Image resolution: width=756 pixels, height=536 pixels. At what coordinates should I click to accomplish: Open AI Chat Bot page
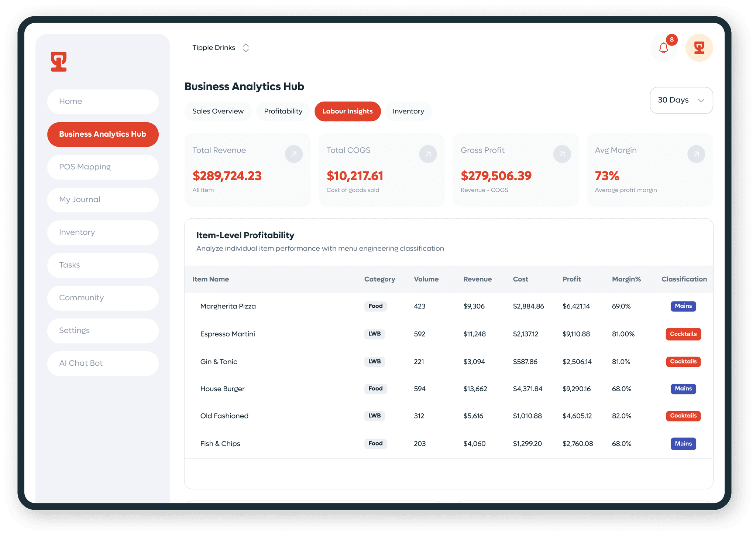[x=103, y=363]
